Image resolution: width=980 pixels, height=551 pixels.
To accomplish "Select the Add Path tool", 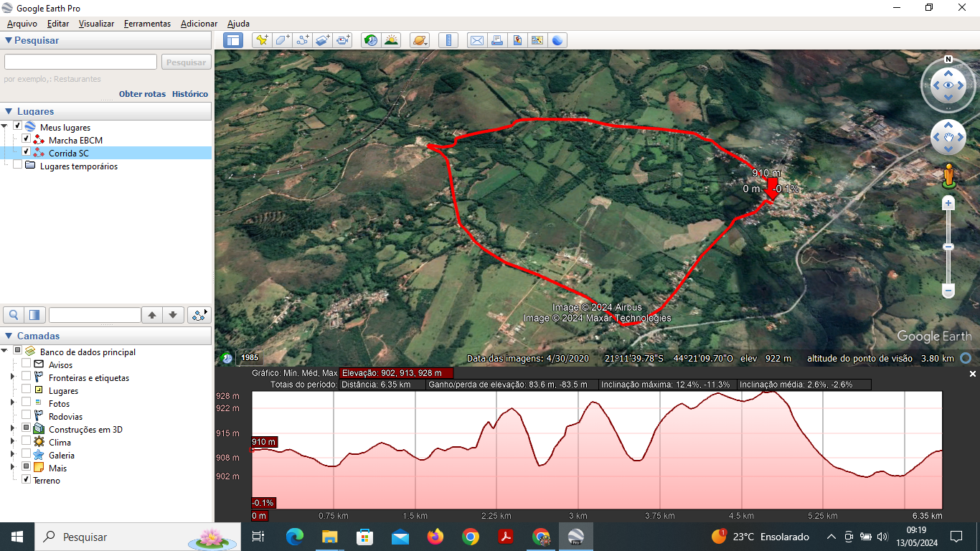I will (303, 40).
